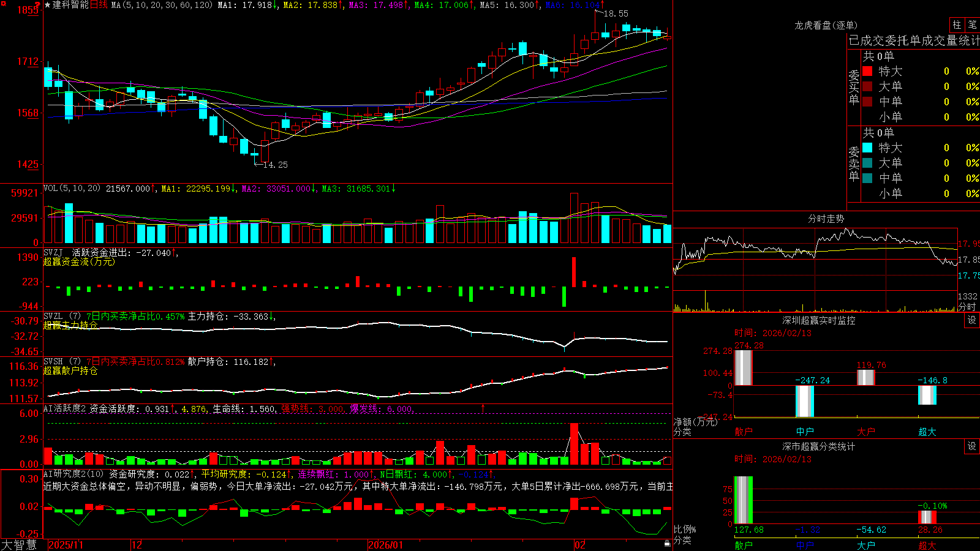Click the 深圳超赢实时监控 panel title
The width and height of the screenshot is (980, 551).
point(819,320)
